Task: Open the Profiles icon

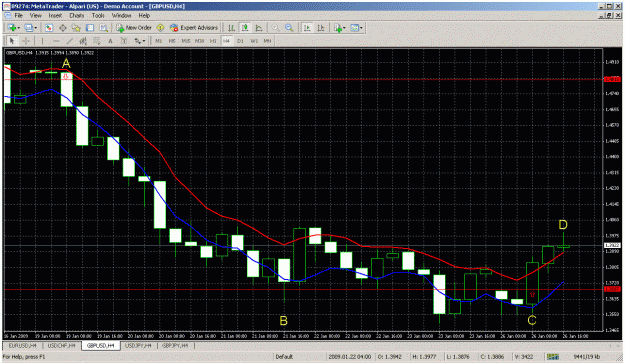Action: [28, 27]
